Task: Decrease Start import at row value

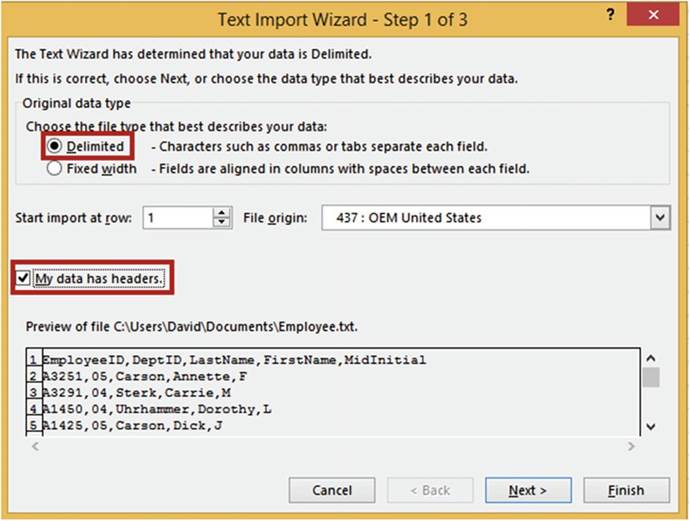Action: point(222,223)
